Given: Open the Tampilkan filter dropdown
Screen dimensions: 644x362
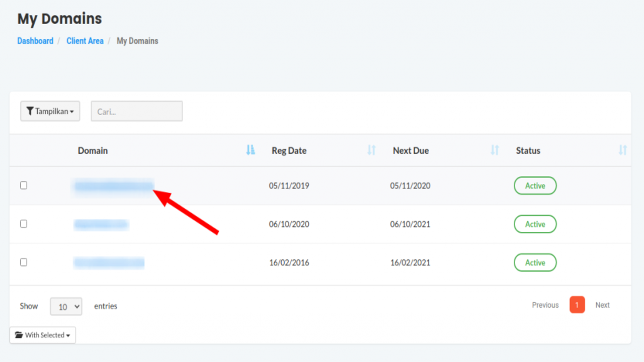Looking at the screenshot, I should pos(50,111).
